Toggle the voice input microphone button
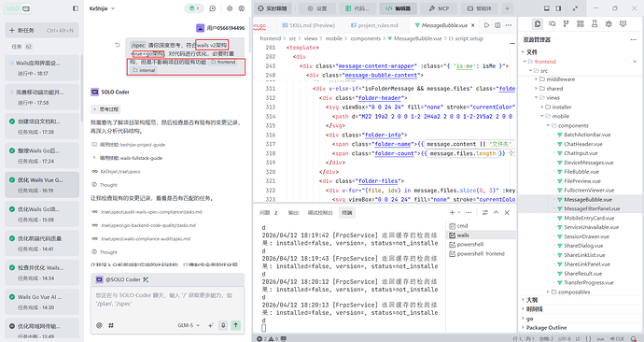The height and width of the screenshot is (342, 644). (223, 325)
